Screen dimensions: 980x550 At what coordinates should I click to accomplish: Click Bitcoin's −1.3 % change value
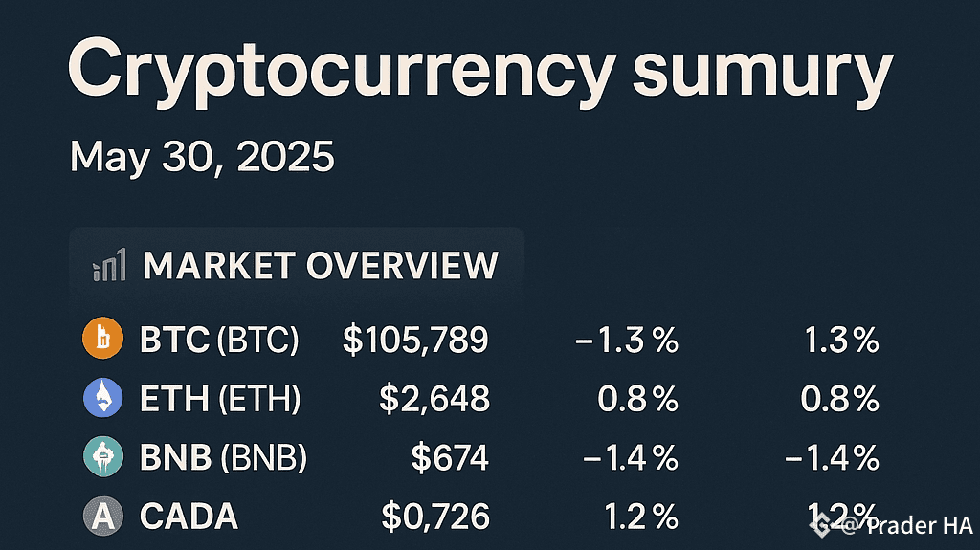(627, 340)
